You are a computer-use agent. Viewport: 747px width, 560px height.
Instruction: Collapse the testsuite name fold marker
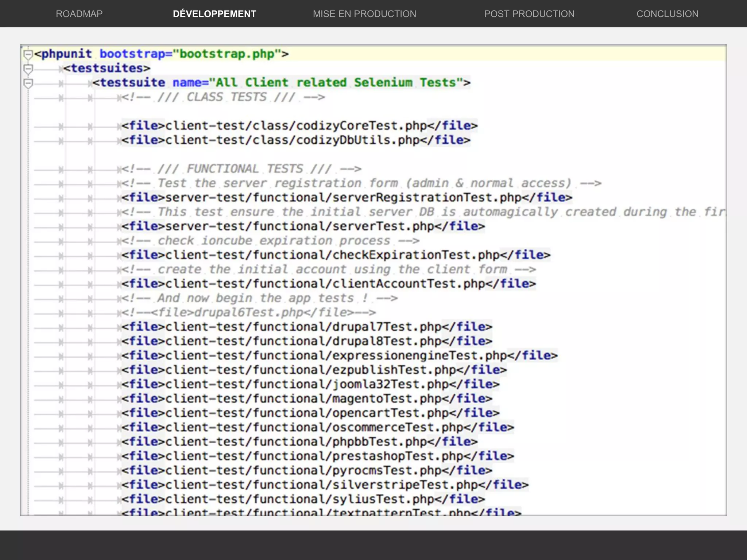(28, 83)
